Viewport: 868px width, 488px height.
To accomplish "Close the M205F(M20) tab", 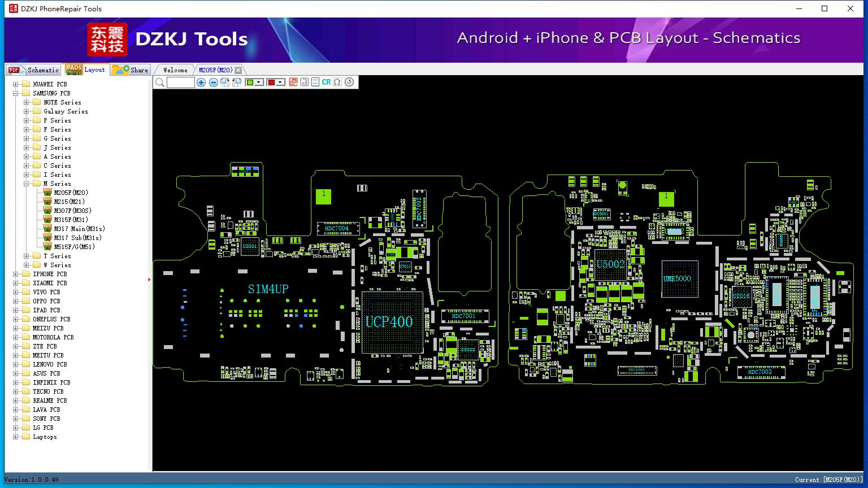I will tap(238, 70).
